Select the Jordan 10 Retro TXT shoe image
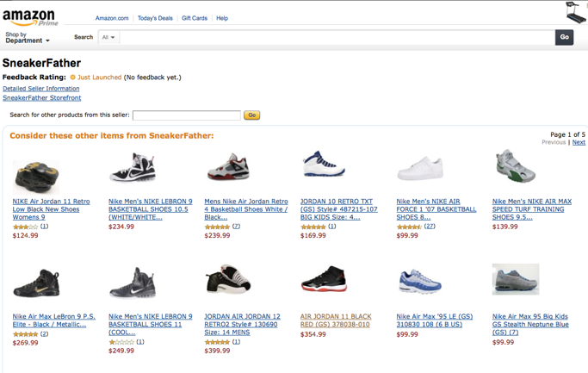The height and width of the screenshot is (373, 588). (324, 164)
